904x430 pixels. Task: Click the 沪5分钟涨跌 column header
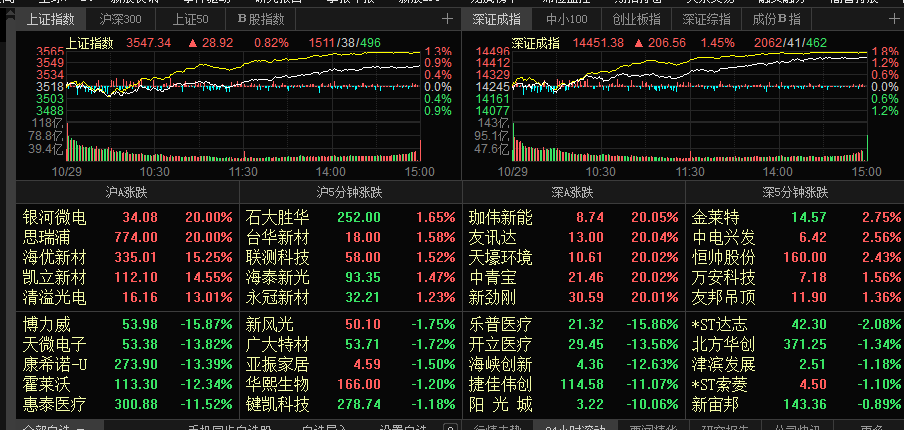pos(351,193)
